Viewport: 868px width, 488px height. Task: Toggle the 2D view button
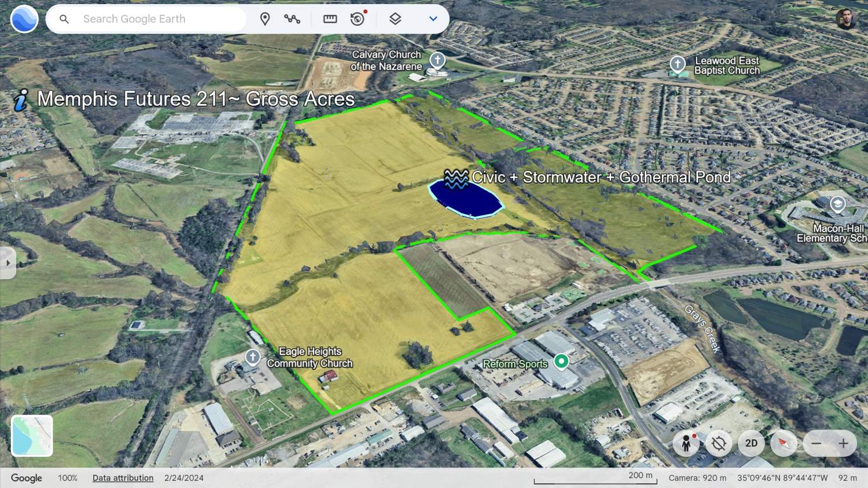click(751, 443)
